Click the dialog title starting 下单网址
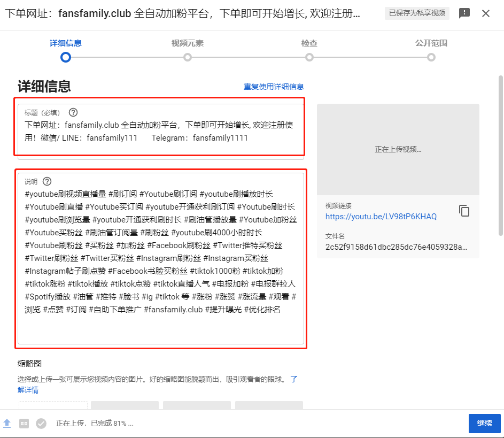The height and width of the screenshot is (438, 504). click(182, 13)
